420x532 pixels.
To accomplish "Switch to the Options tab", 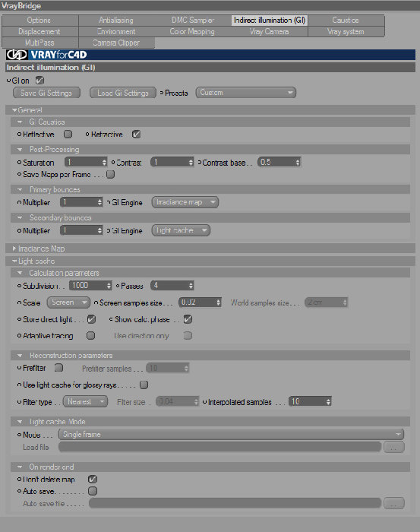I will (x=40, y=20).
